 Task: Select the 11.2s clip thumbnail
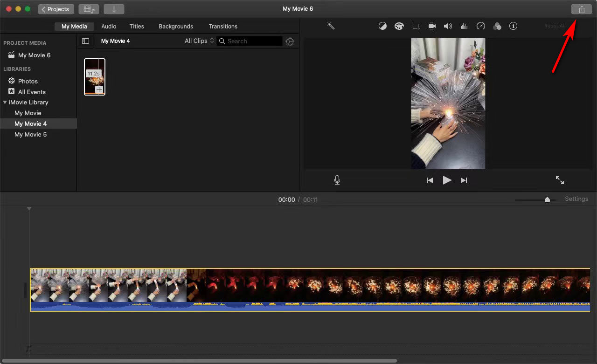click(x=95, y=77)
